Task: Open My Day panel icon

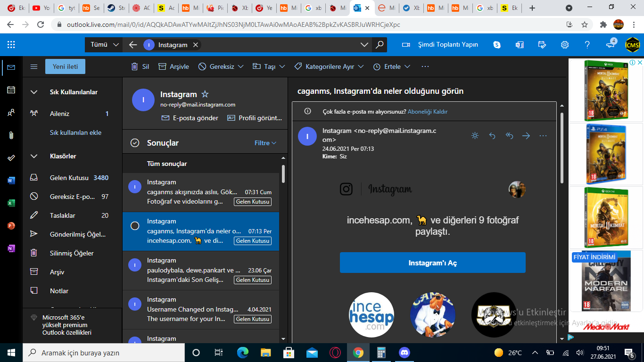Action: point(542,45)
